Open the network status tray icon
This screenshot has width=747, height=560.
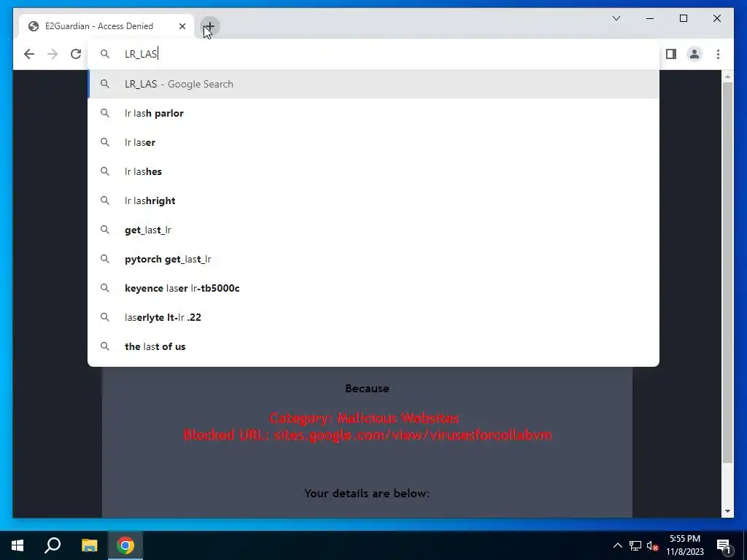click(x=635, y=545)
